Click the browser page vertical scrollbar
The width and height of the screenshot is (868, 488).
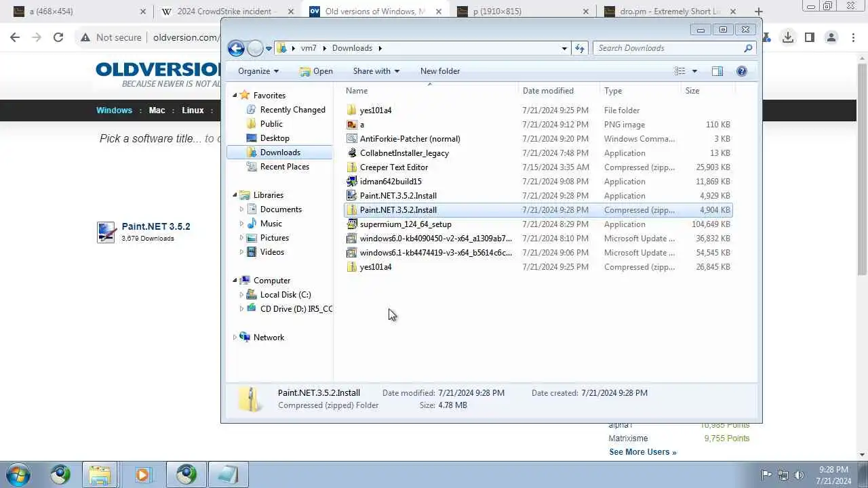coord(863,169)
